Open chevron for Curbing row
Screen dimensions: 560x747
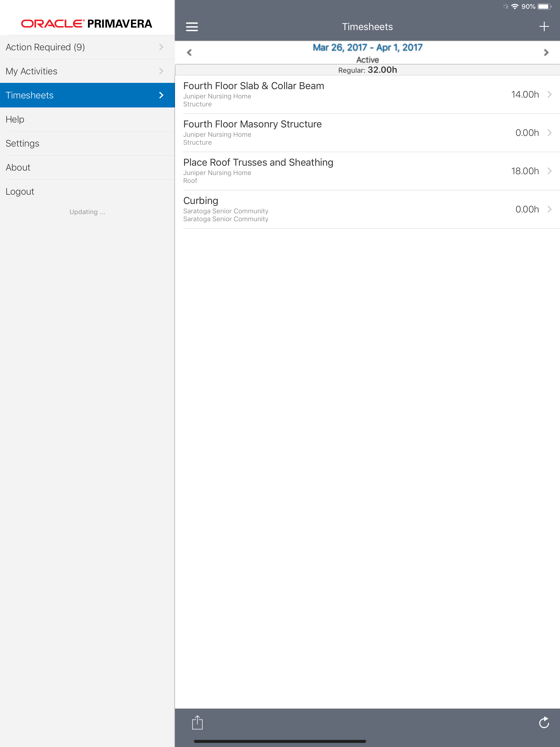coord(549,209)
